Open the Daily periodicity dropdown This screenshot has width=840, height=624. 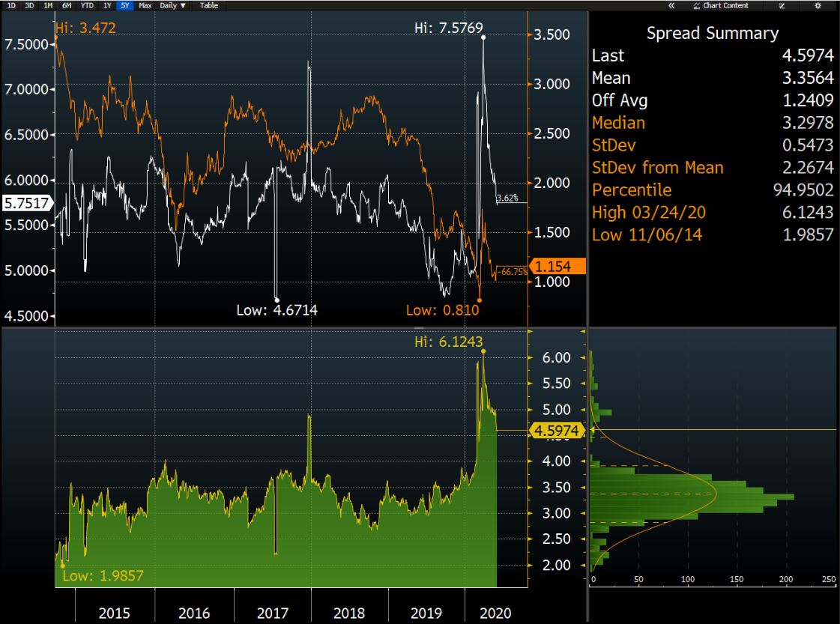pyautogui.click(x=173, y=5)
